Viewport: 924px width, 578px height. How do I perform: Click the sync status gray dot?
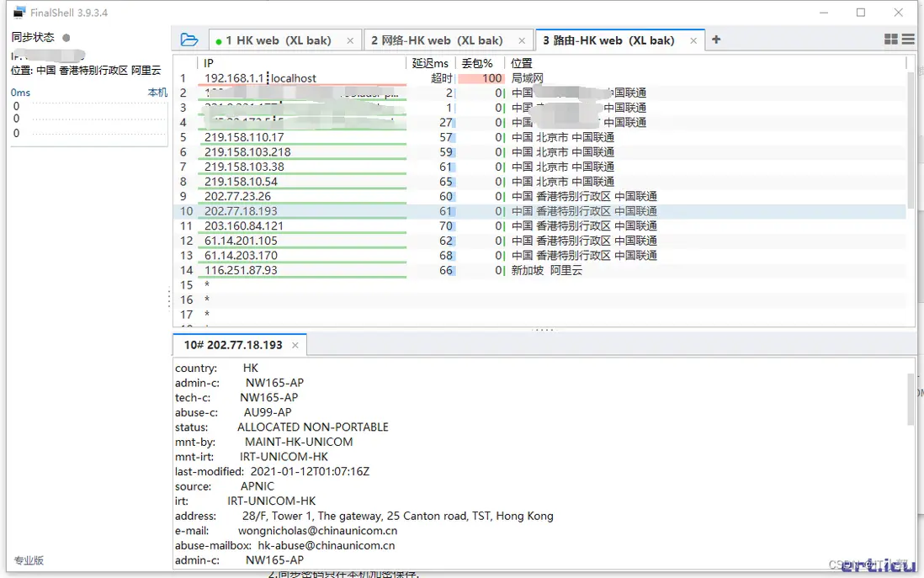click(66, 38)
